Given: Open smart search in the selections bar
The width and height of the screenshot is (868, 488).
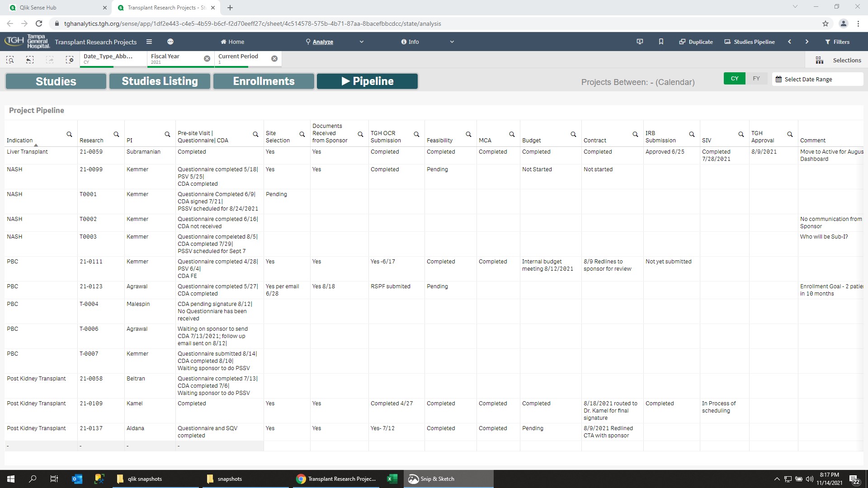Looking at the screenshot, I should 9,59.
